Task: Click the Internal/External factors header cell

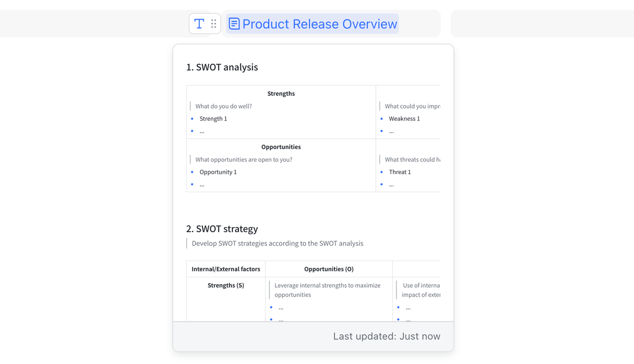Action: pyautogui.click(x=226, y=269)
